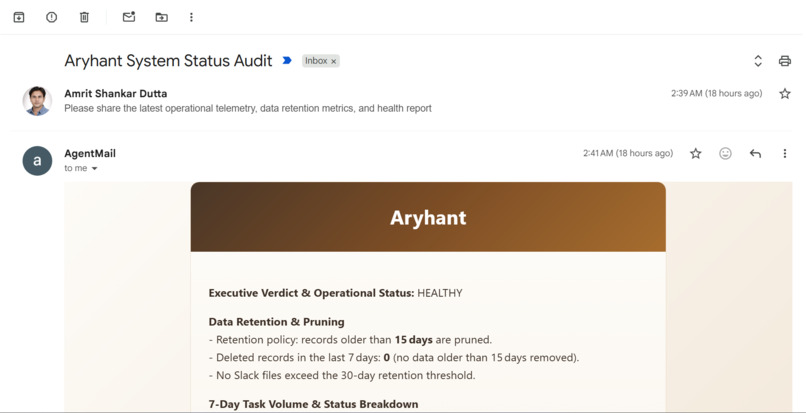
Task: Click the AgentMail sender name
Action: [x=90, y=153]
